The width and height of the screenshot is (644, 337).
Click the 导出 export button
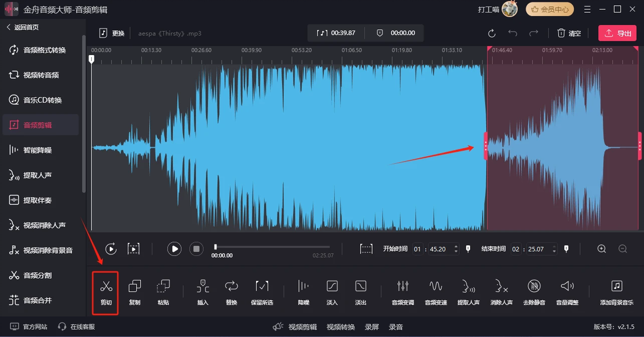click(x=617, y=33)
